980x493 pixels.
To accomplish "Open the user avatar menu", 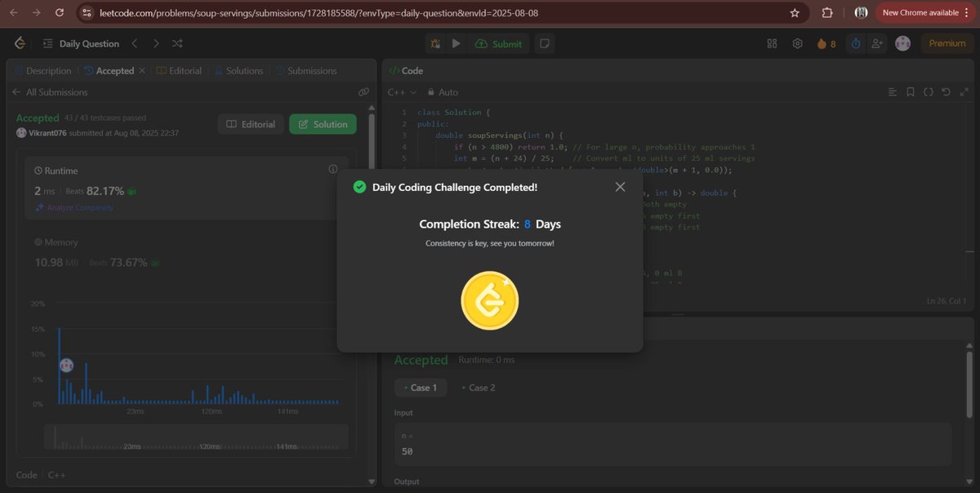I will pos(902,44).
